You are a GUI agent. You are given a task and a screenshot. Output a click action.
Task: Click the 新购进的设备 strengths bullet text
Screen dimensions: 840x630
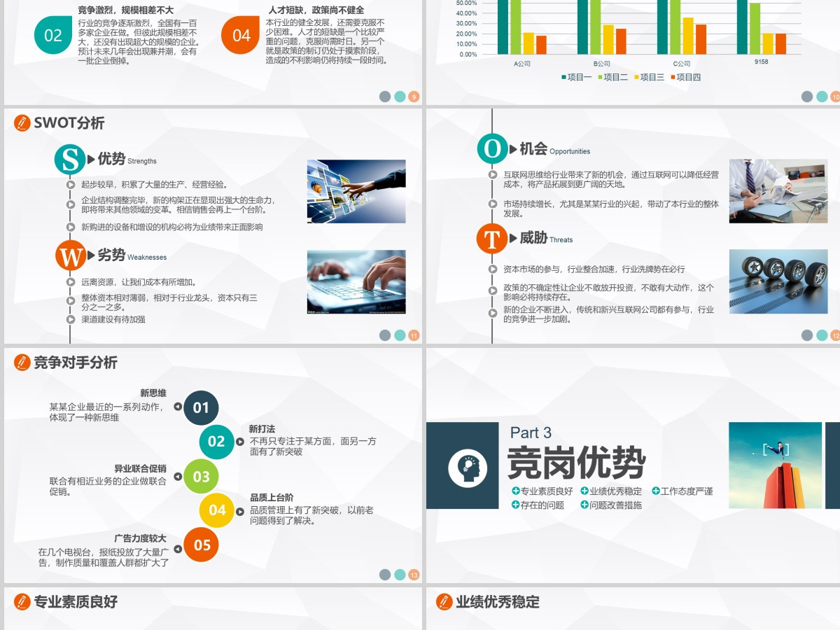(x=172, y=227)
